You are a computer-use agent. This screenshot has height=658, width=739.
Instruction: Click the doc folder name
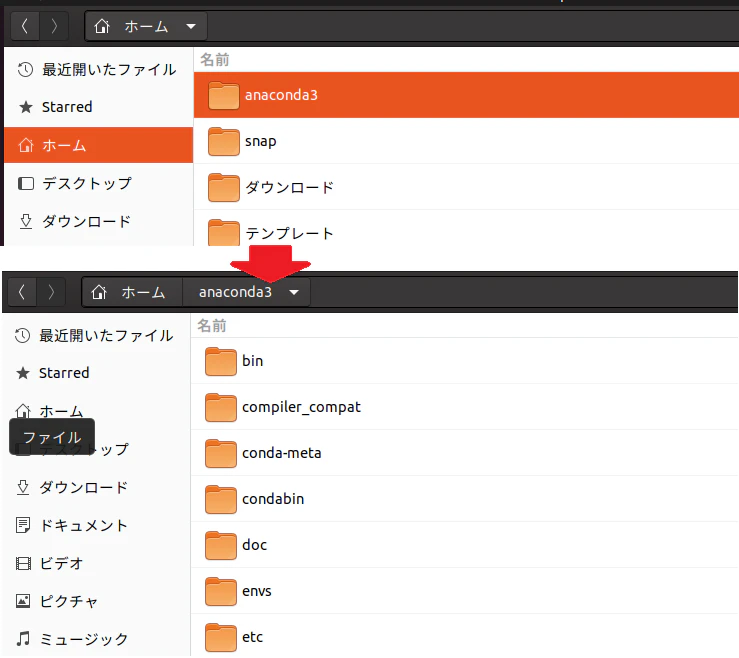(255, 545)
